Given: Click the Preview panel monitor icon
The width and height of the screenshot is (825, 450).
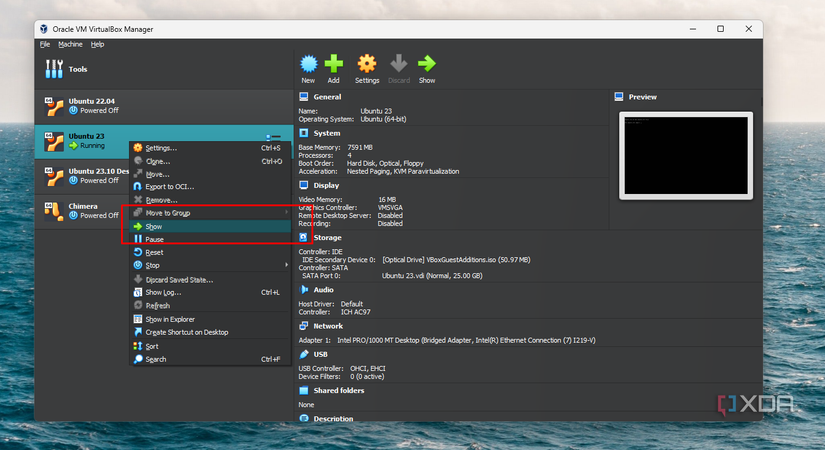Looking at the screenshot, I should (x=619, y=97).
